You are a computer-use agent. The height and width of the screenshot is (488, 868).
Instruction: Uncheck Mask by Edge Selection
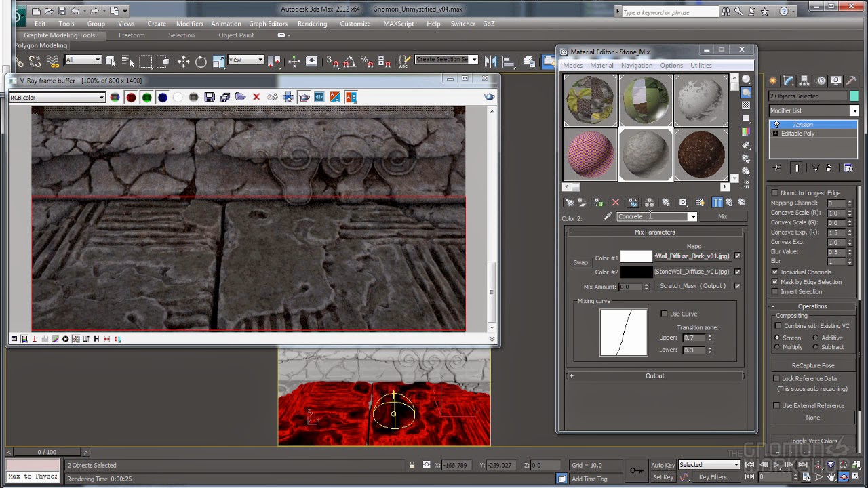pos(775,282)
